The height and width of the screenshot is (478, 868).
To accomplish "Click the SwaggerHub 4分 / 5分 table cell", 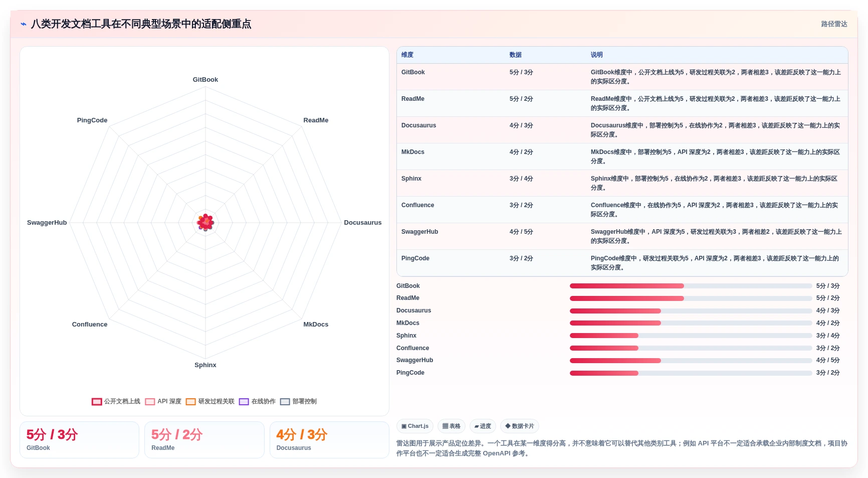I will coord(521,232).
